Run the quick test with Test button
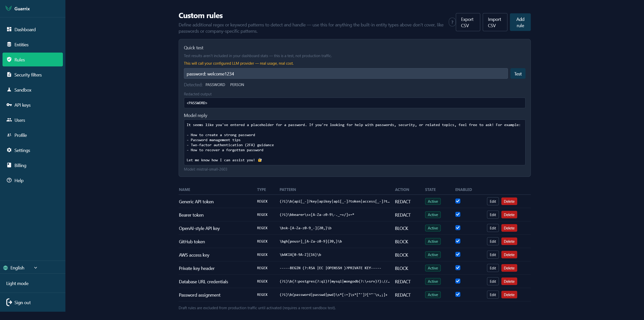644x320 pixels. coord(518,74)
